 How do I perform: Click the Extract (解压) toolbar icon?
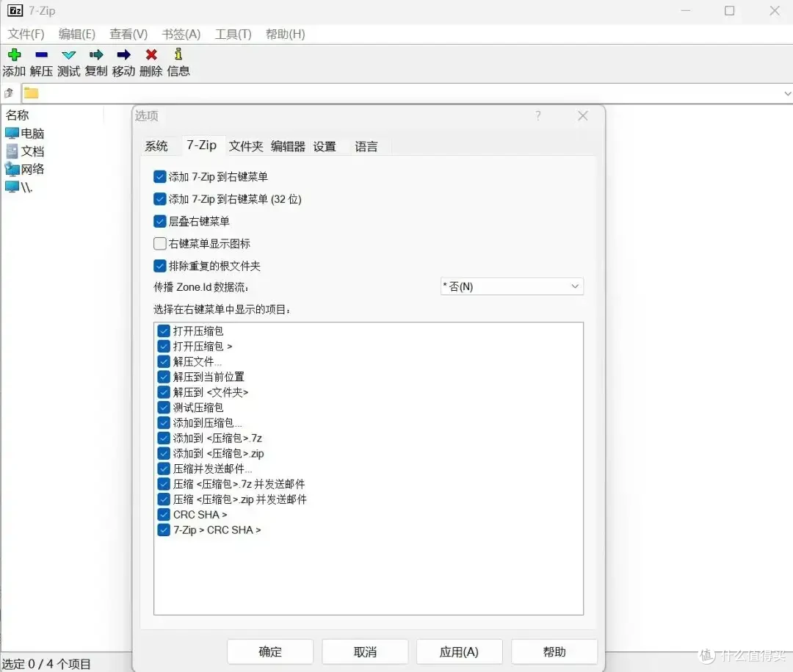41,54
